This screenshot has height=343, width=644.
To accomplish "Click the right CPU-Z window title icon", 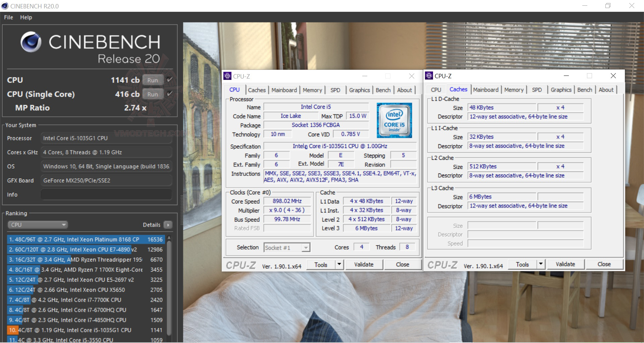I will [429, 76].
